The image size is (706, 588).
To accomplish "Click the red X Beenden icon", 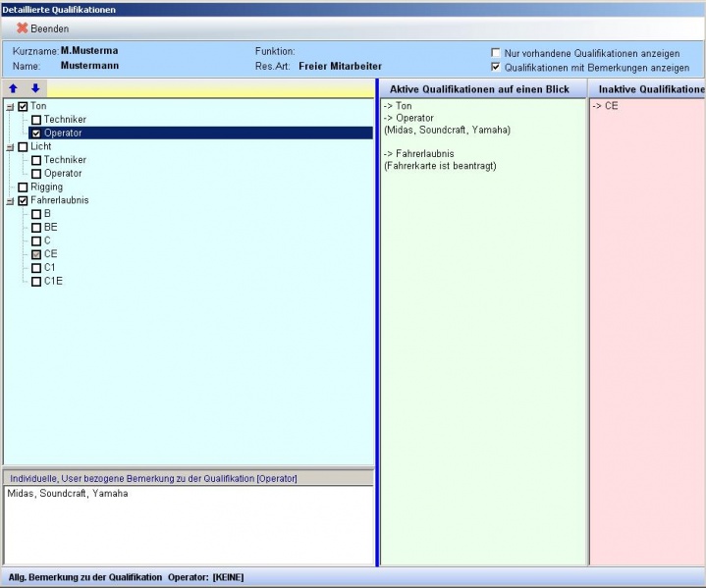I will [x=22, y=27].
